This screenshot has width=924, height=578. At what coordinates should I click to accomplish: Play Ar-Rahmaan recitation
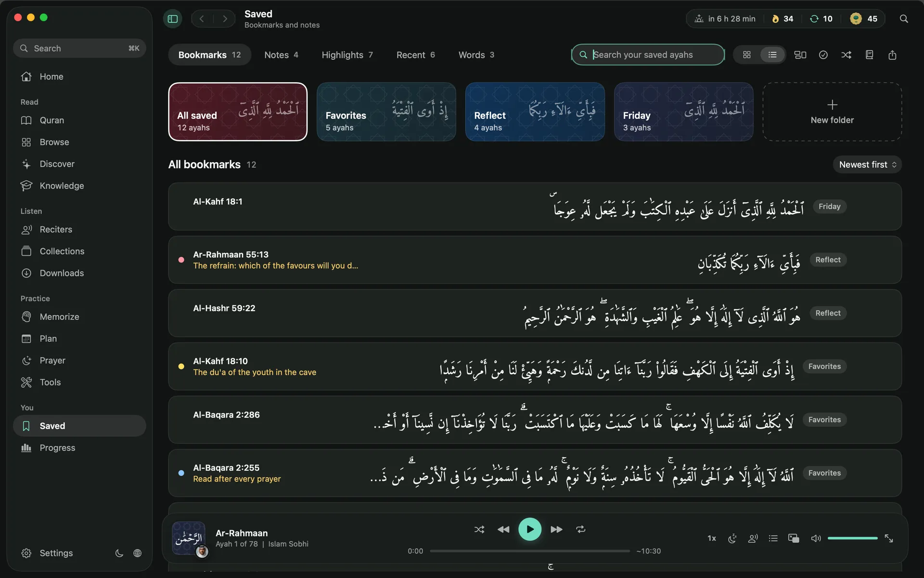click(x=530, y=529)
